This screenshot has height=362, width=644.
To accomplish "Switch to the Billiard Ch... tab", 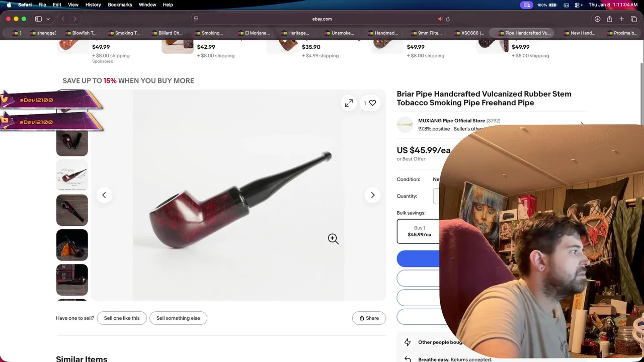I will [x=167, y=33].
